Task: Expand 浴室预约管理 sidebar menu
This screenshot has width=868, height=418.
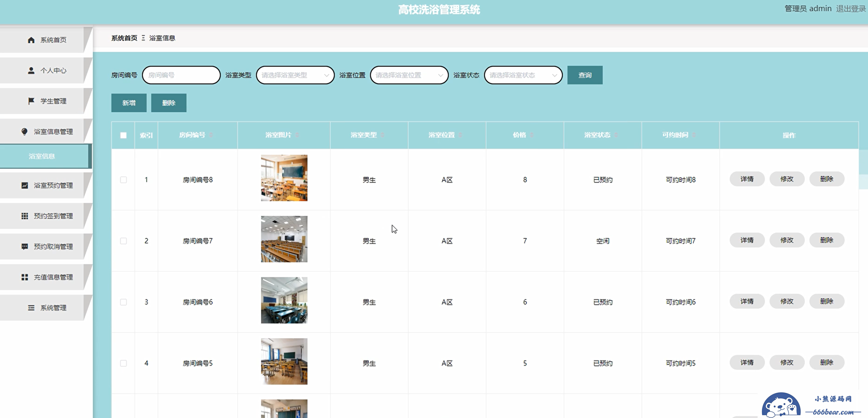Action: tap(46, 186)
